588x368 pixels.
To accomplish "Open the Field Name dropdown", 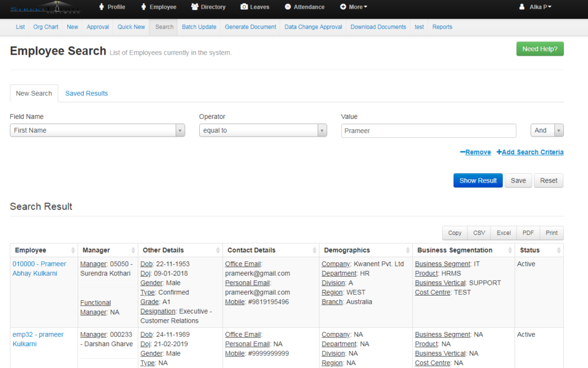I will (96, 130).
